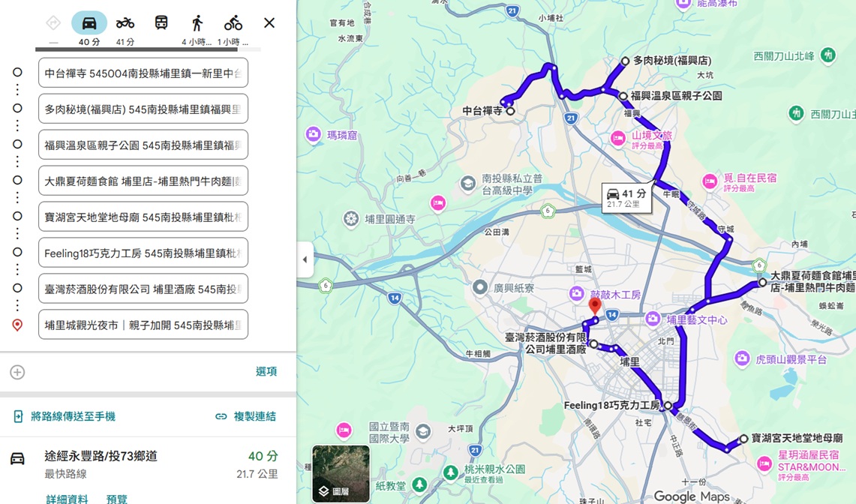Open 詳細資料 route details
This screenshot has width=856, height=504.
68,499
